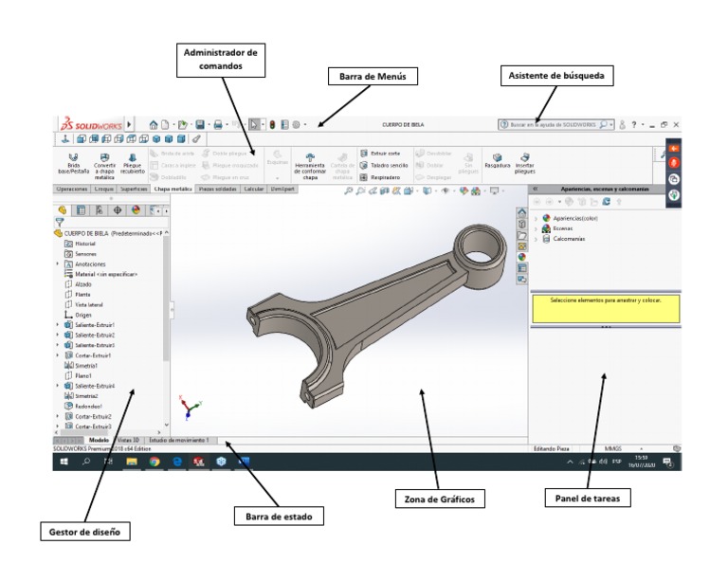
Task: Expand the Anotaciones tree node
Action: (58, 263)
